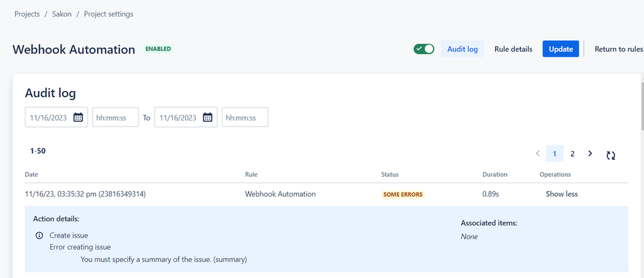The height and width of the screenshot is (278, 644).
Task: Click the 1-50 results count
Action: pos(38,151)
